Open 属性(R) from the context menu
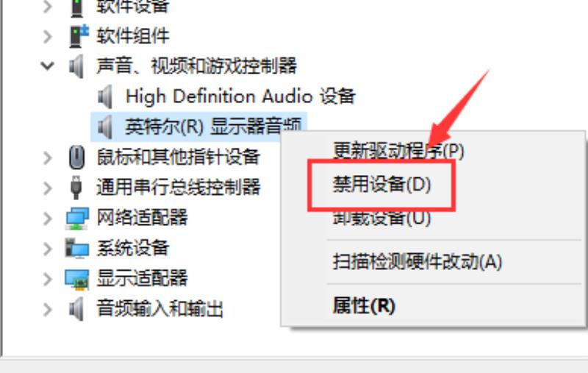Image resolution: width=588 pixels, height=373 pixels. (364, 305)
